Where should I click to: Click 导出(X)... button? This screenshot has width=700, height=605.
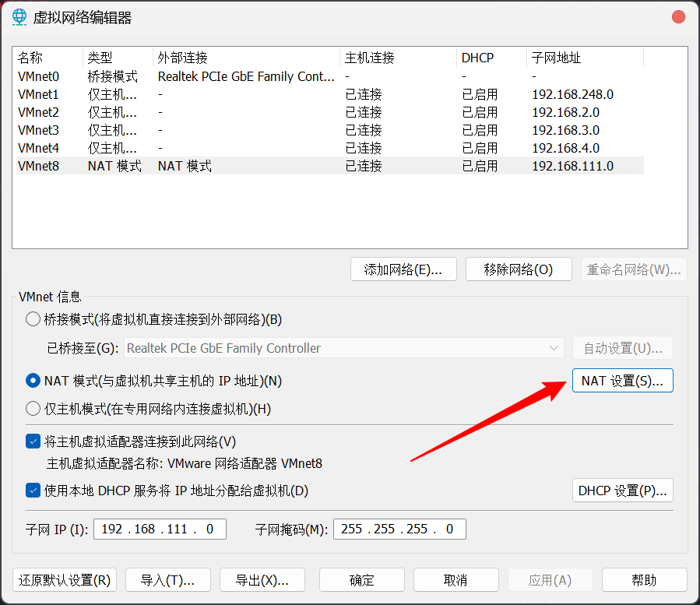click(262, 579)
